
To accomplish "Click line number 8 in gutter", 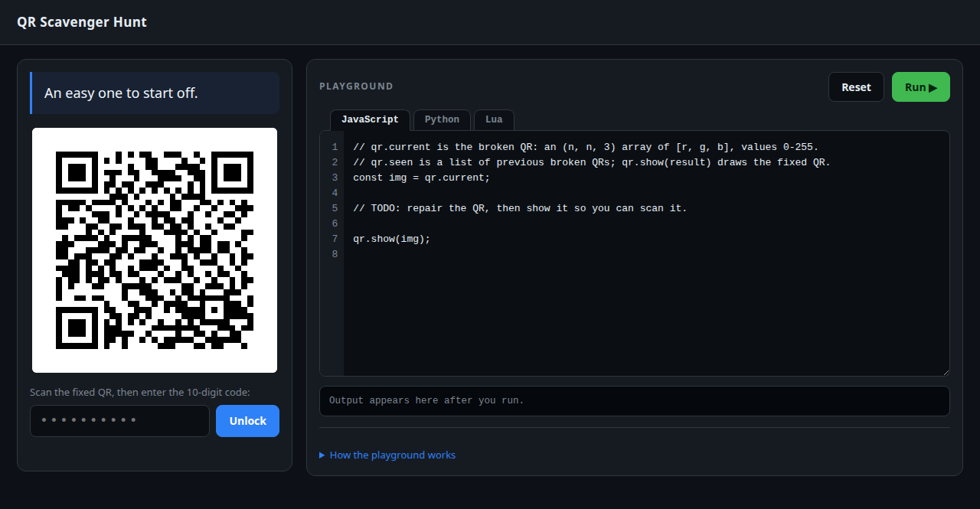I will point(335,254).
